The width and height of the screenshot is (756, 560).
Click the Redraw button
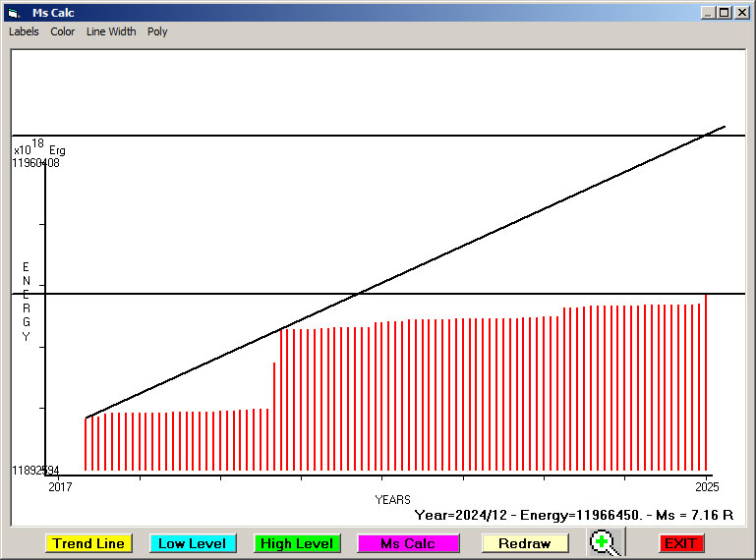525,543
